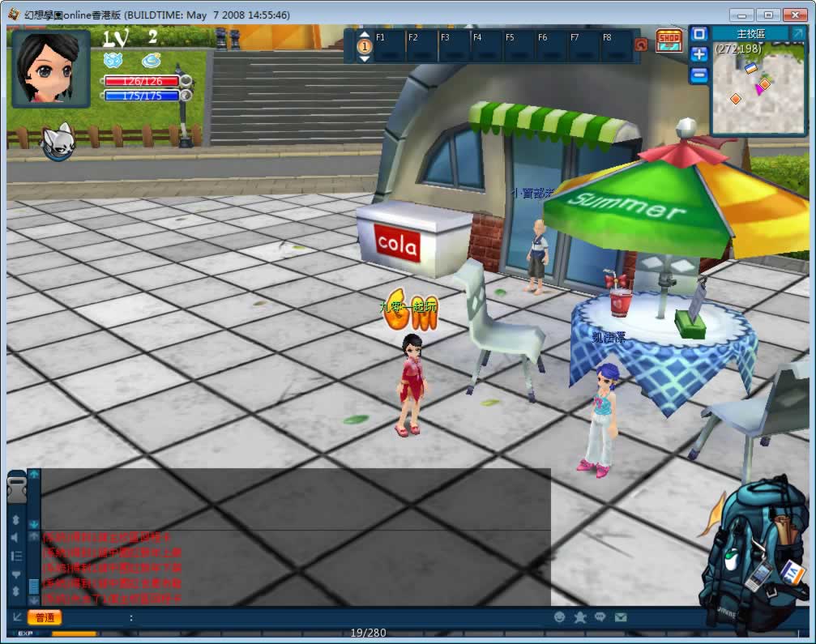This screenshot has height=644, width=816.
Task: Click the hotkey bar page up arrow
Action: click(365, 36)
